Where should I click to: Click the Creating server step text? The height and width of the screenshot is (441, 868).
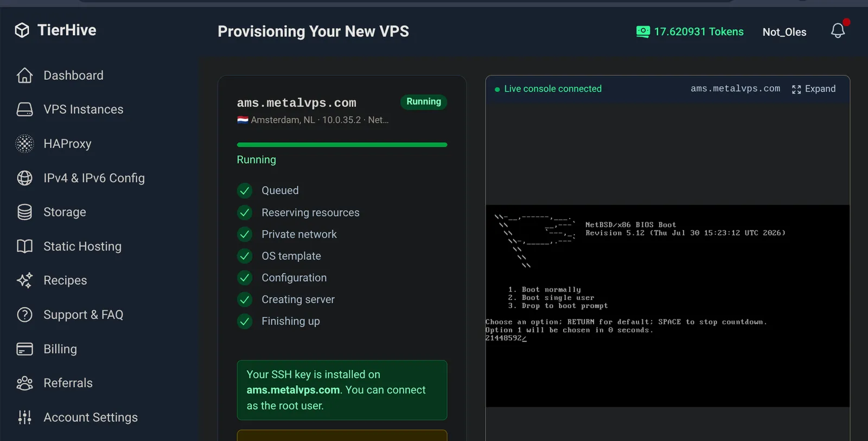point(298,299)
